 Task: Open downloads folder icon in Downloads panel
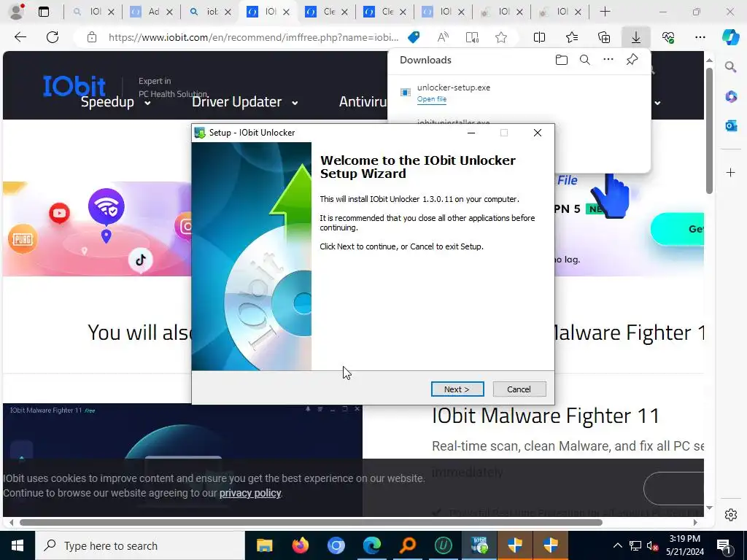(x=562, y=60)
